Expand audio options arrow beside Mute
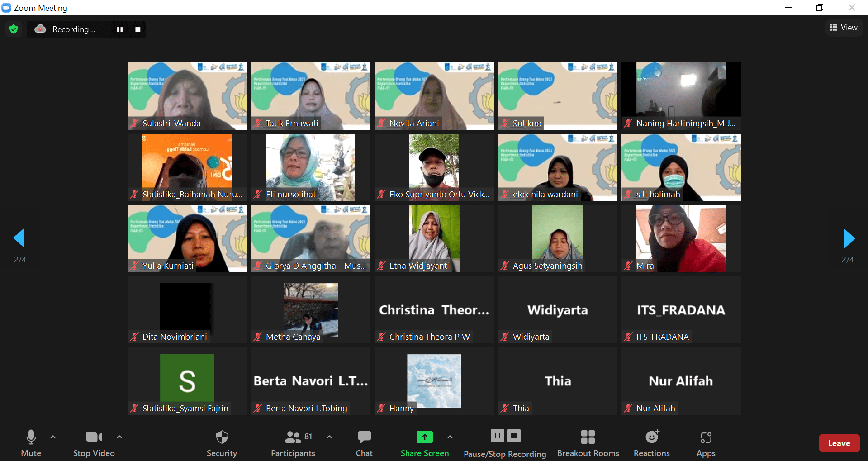Viewport: 868px width, 461px height. click(53, 437)
